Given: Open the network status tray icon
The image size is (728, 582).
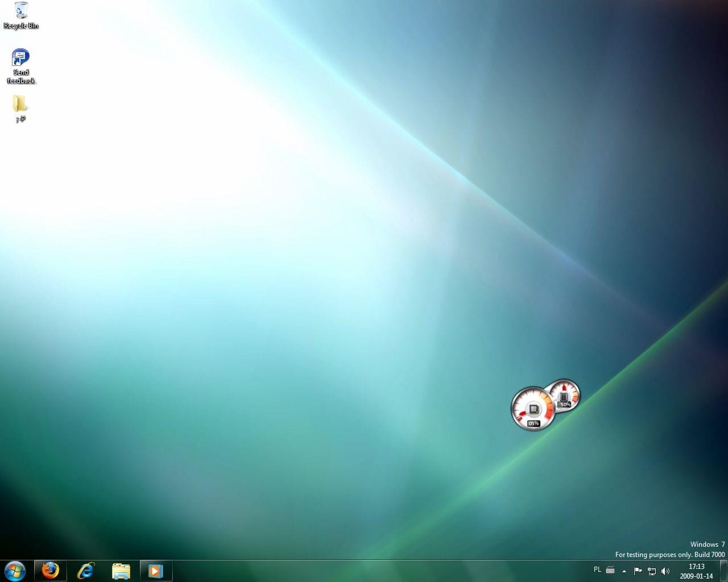Looking at the screenshot, I should (x=652, y=571).
